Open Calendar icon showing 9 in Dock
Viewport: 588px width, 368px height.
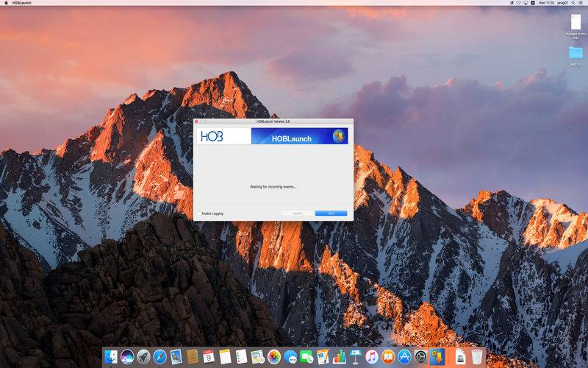209,357
